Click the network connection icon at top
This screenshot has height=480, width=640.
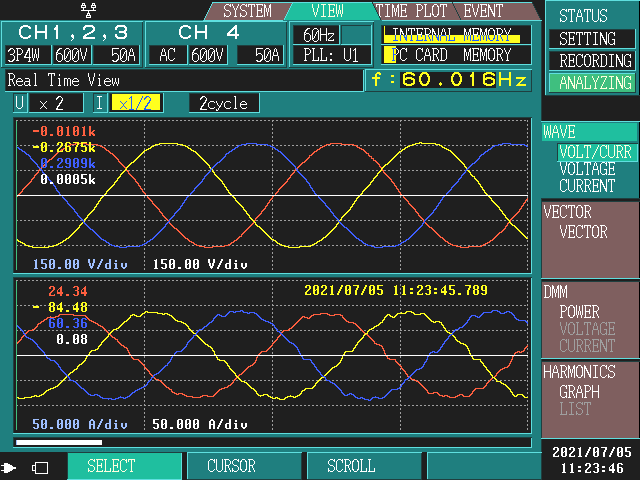click(89, 11)
